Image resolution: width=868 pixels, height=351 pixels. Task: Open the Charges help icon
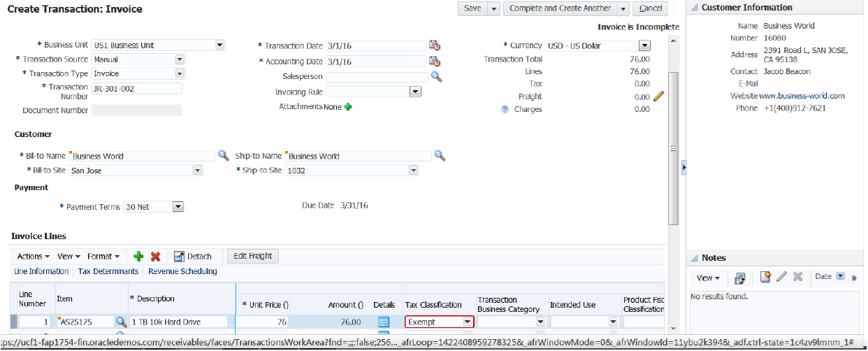click(505, 110)
